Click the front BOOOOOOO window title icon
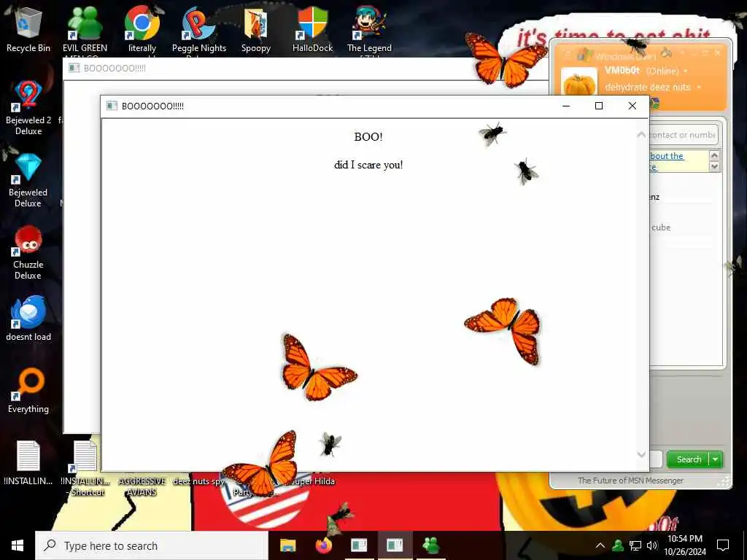Viewport: 747px width, 560px height. [x=112, y=106]
